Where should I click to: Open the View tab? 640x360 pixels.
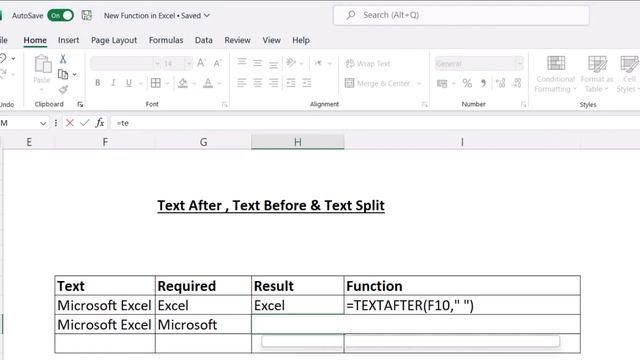point(271,40)
